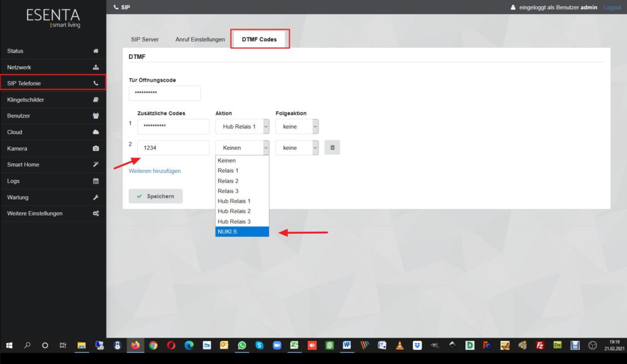Image resolution: width=627 pixels, height=364 pixels.
Task: Switch to the Anruf Einstellungen tab
Action: pyautogui.click(x=200, y=39)
